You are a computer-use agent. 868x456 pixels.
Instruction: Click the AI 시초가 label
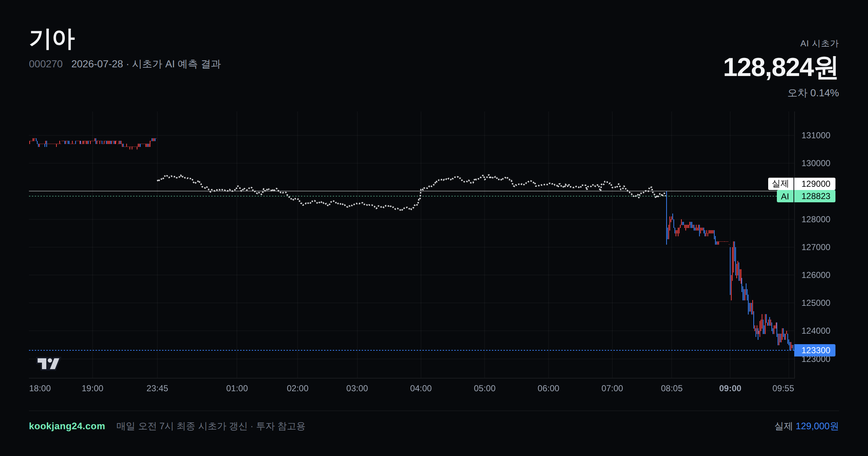click(x=819, y=43)
